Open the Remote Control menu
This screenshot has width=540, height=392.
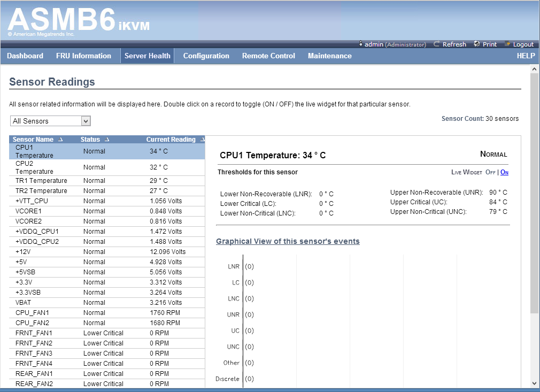click(x=268, y=56)
